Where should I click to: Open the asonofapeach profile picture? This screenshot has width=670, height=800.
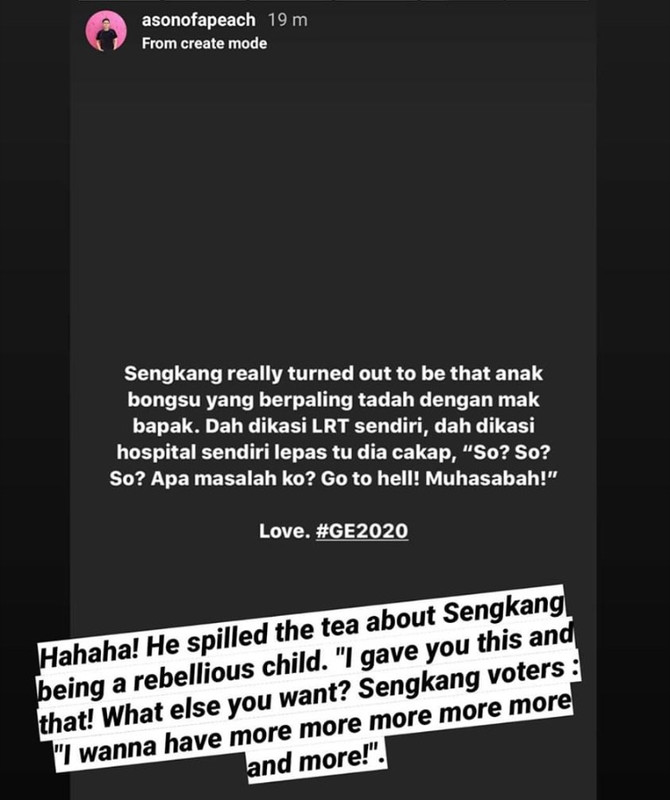(106, 32)
